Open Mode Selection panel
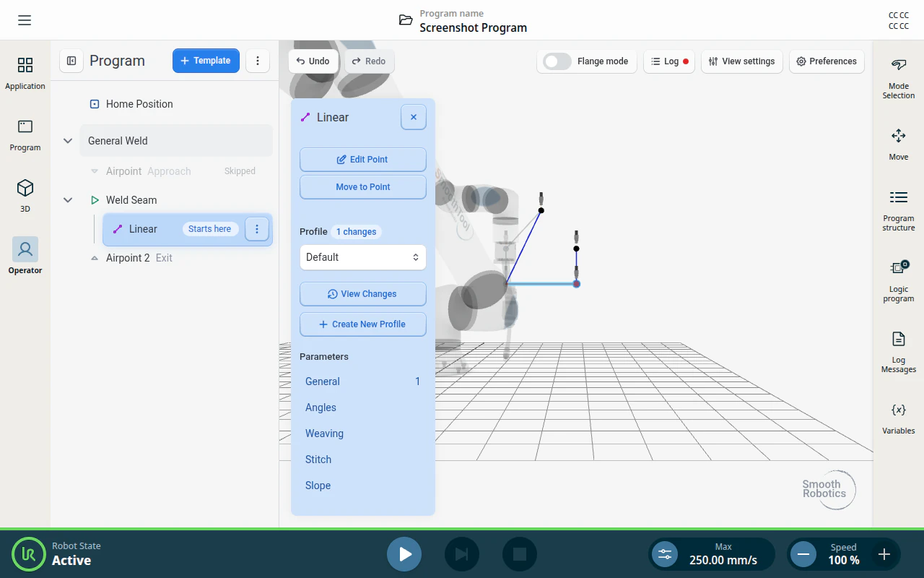The width and height of the screenshot is (924, 578). [898, 79]
